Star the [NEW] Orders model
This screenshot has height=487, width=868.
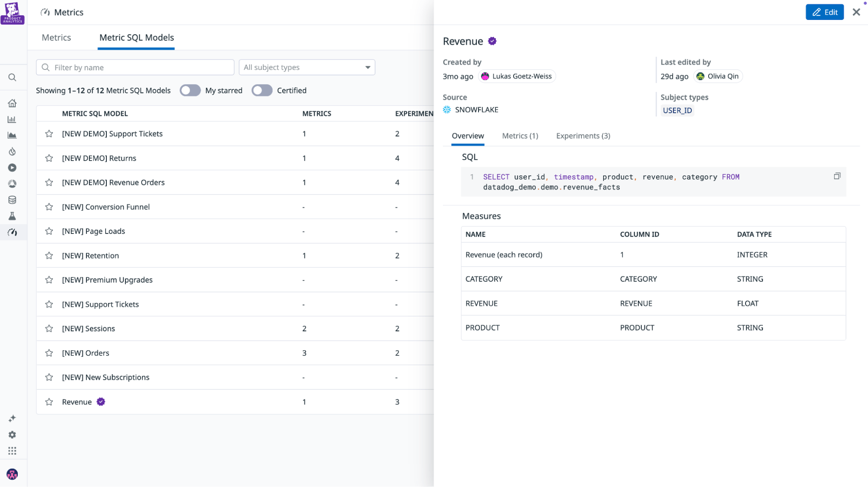pos(49,353)
